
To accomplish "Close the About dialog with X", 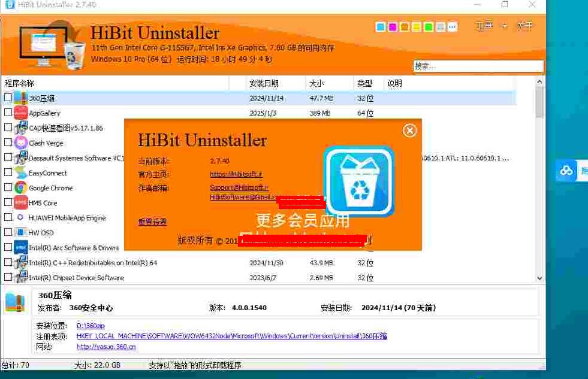I will pos(409,131).
